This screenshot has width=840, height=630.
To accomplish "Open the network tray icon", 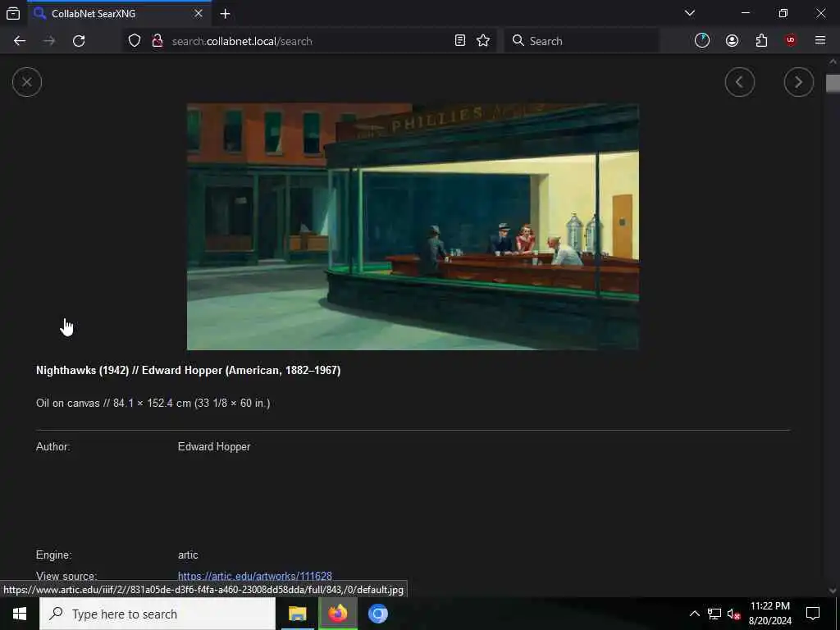I will tap(714, 614).
